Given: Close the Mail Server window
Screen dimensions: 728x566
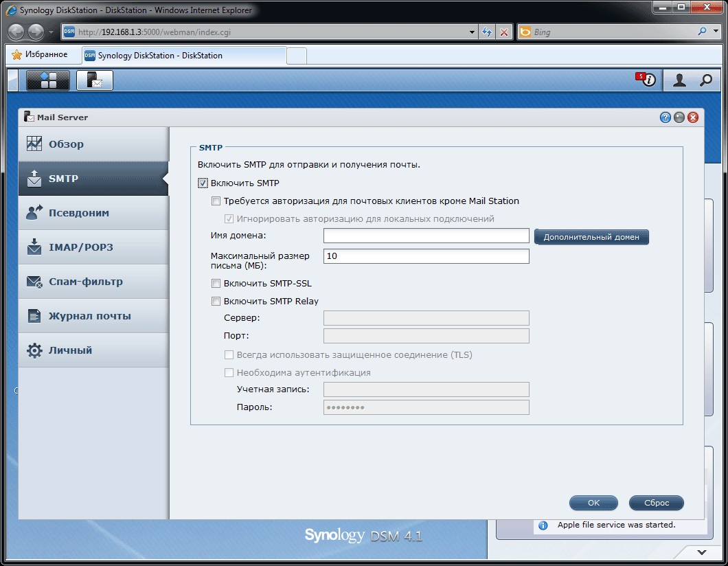Looking at the screenshot, I should 693,117.
